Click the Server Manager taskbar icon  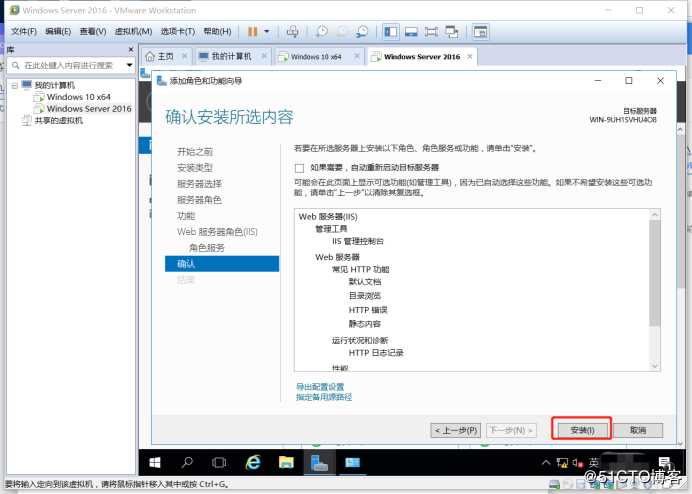(319, 462)
